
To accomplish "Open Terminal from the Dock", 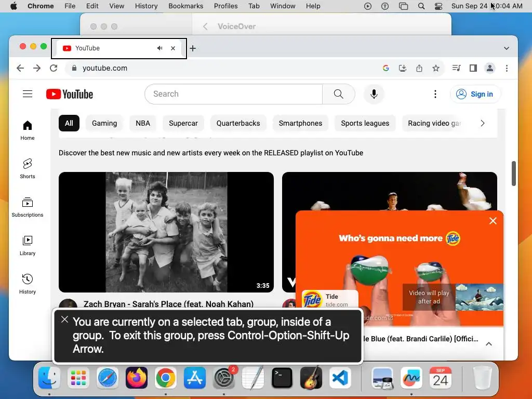I will 282,378.
